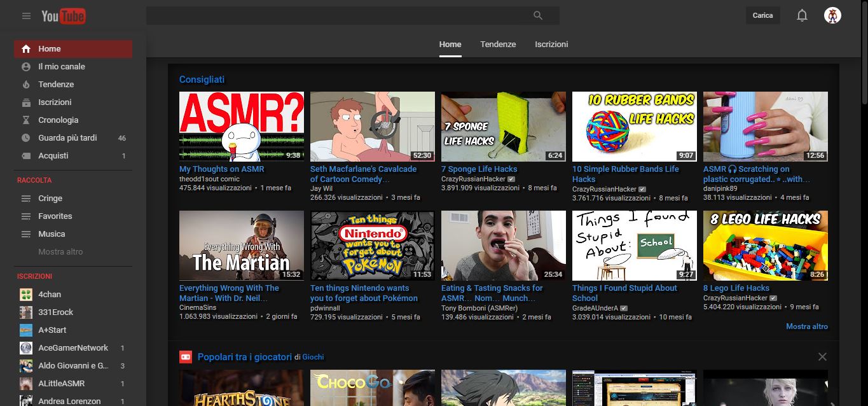Open the ChocoGo video thumbnail
868x406 pixels.
tap(373, 388)
